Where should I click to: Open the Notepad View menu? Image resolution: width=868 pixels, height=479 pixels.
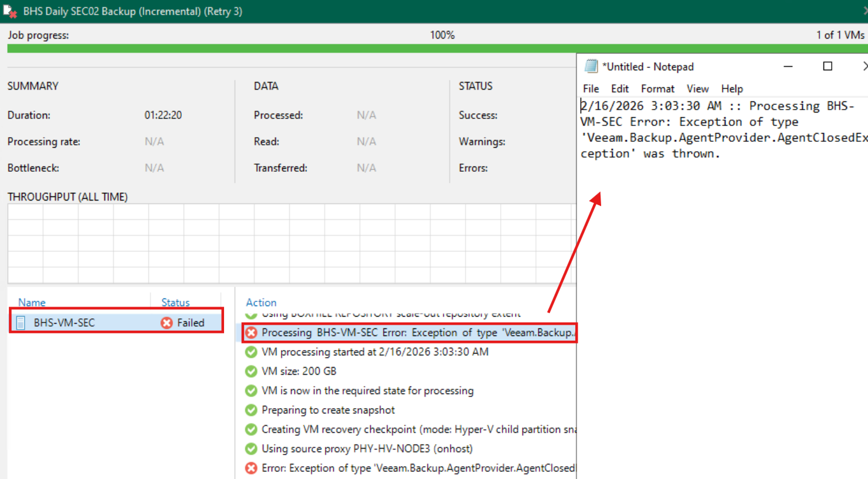pyautogui.click(x=697, y=89)
